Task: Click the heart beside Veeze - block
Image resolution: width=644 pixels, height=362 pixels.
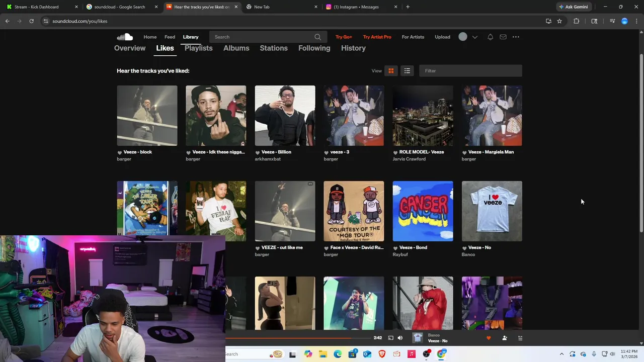Action: (120, 152)
